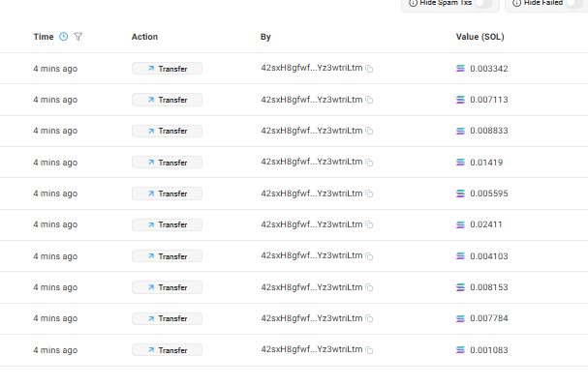Screen dimensions: 588x387
Task: Click the By column header
Action: point(265,37)
